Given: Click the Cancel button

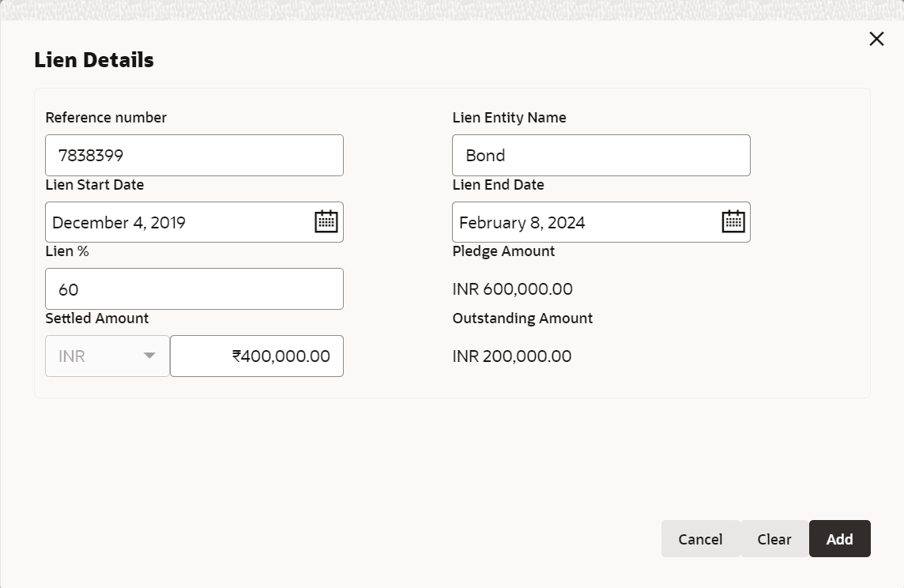Looking at the screenshot, I should pos(700,539).
